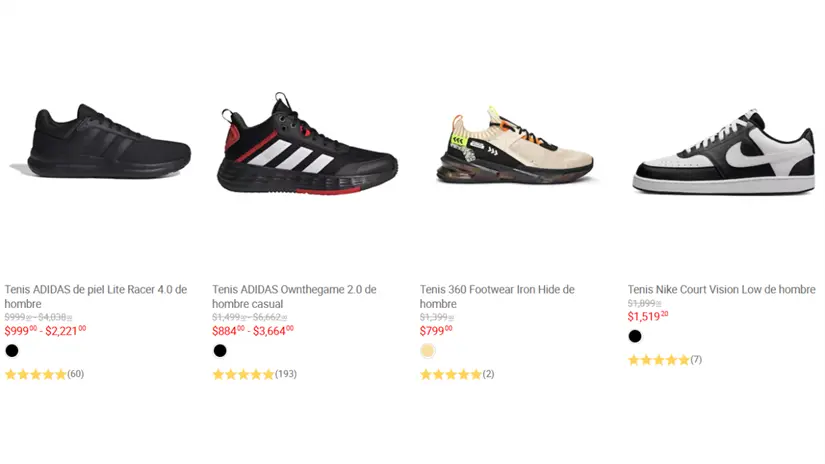Open the (60) reviews count
This screenshot has height=464, width=825.
click(x=76, y=375)
